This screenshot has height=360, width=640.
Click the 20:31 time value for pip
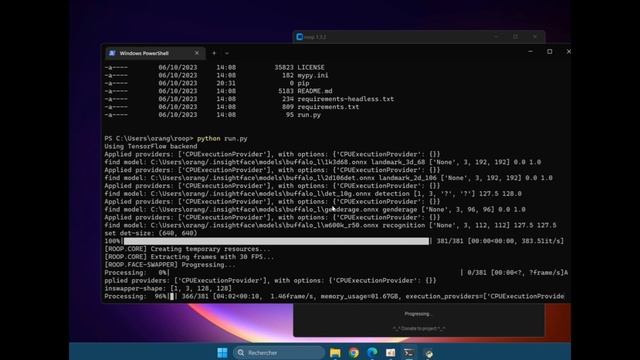tap(226, 83)
